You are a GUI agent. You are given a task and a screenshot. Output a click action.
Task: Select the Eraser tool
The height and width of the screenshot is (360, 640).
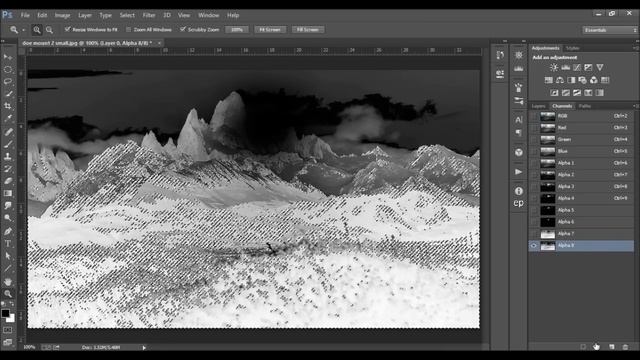point(8,181)
